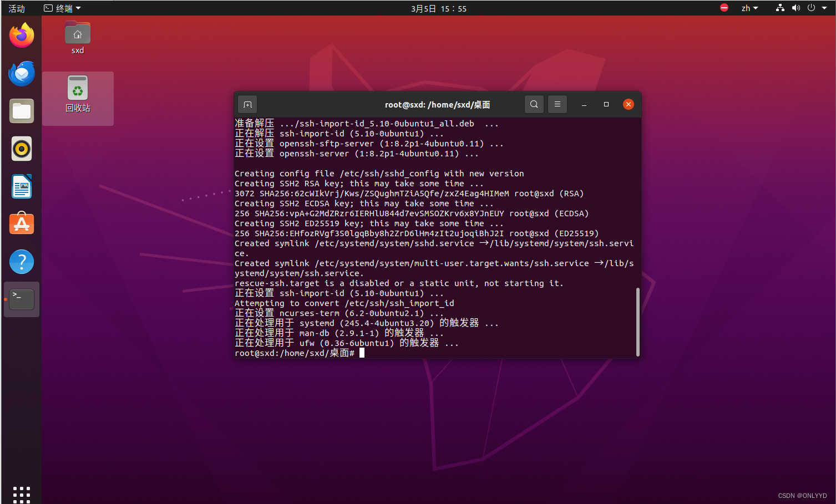Launch Firefox from the dock
836x504 pixels.
coord(22,36)
